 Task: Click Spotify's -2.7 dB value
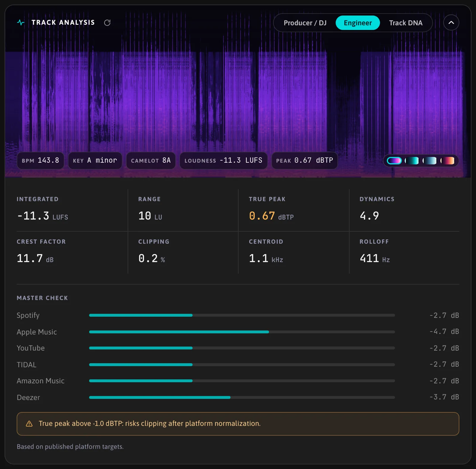point(444,315)
